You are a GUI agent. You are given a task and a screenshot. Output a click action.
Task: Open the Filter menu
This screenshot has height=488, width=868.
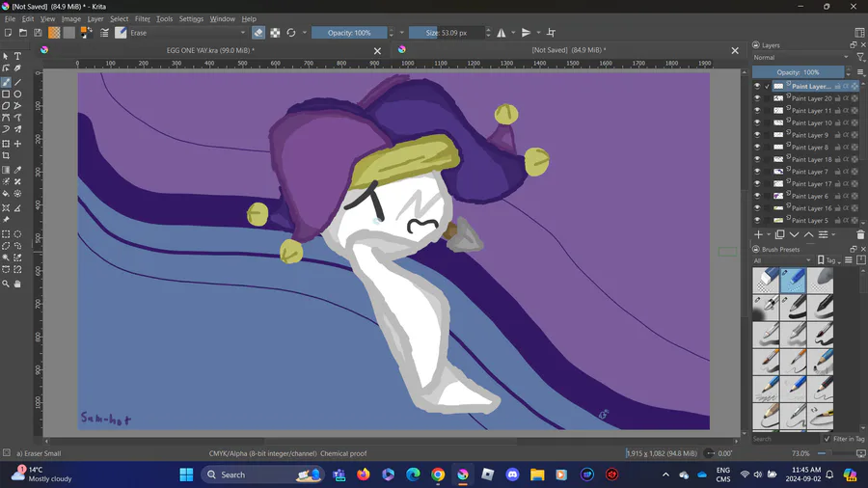143,19
